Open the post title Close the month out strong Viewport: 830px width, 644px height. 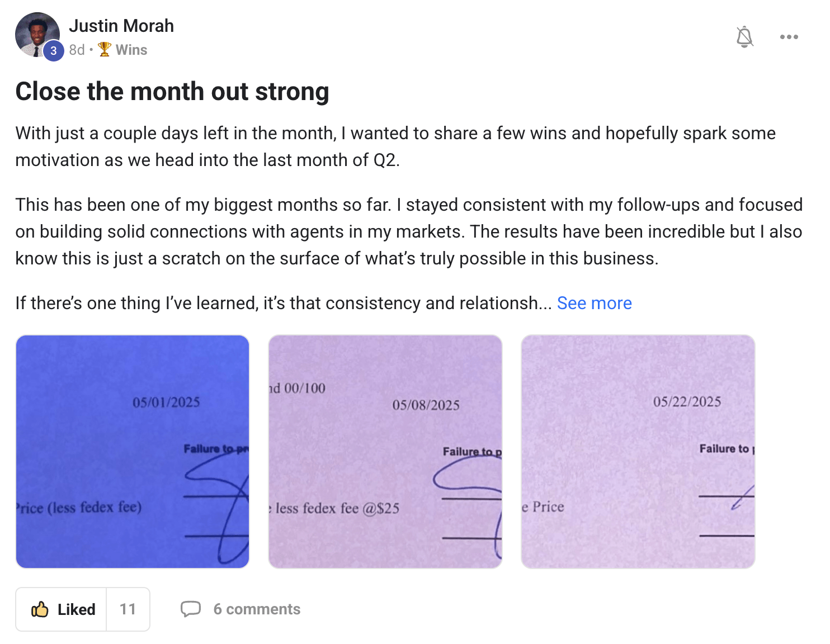click(172, 92)
